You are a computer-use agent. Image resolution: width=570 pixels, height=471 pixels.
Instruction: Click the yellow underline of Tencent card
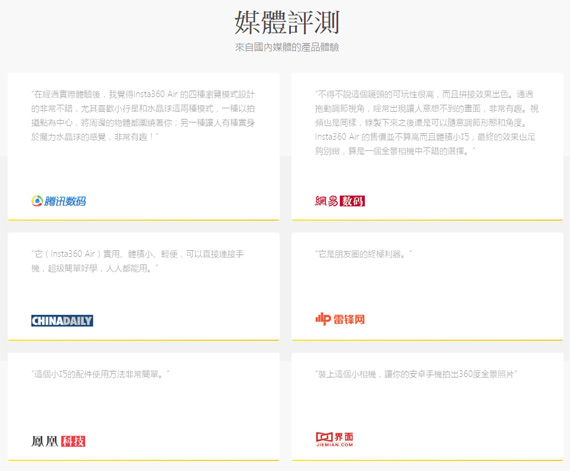[x=144, y=220]
